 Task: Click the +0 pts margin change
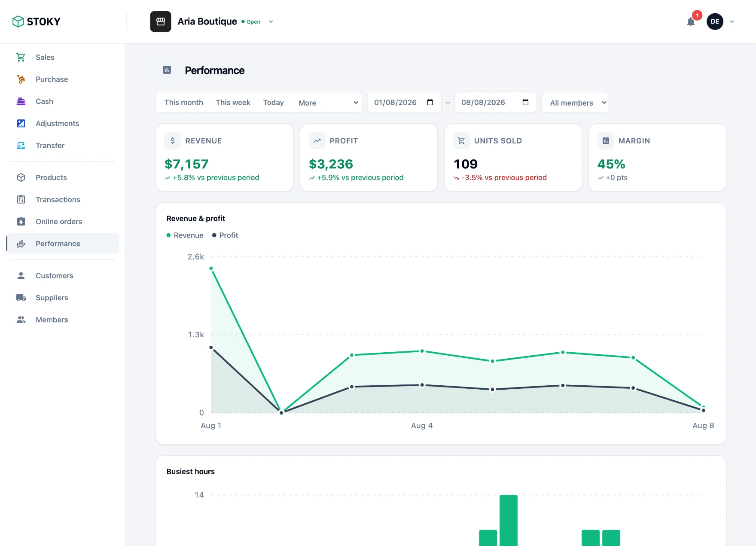coord(616,177)
